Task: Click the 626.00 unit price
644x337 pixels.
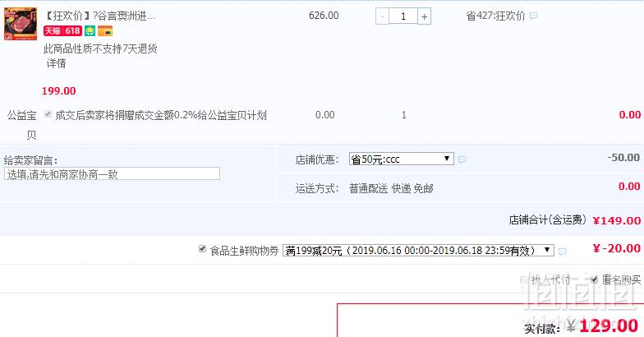Action: point(324,16)
